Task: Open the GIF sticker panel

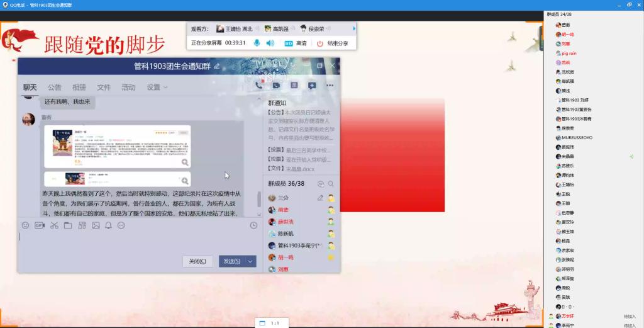Action: [x=40, y=225]
